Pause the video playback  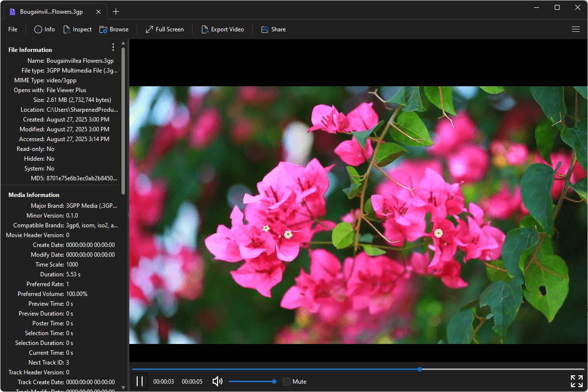pos(140,381)
